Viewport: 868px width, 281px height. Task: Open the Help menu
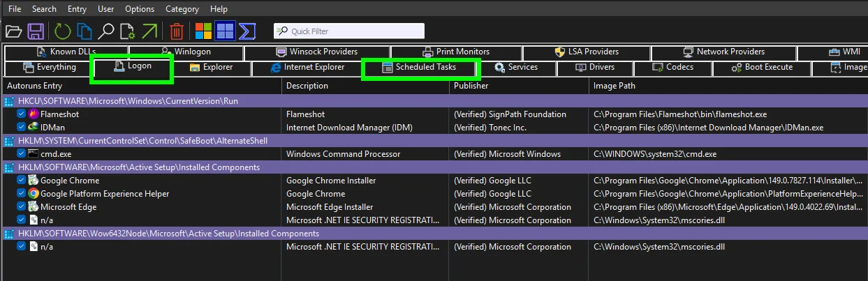pyautogui.click(x=219, y=9)
